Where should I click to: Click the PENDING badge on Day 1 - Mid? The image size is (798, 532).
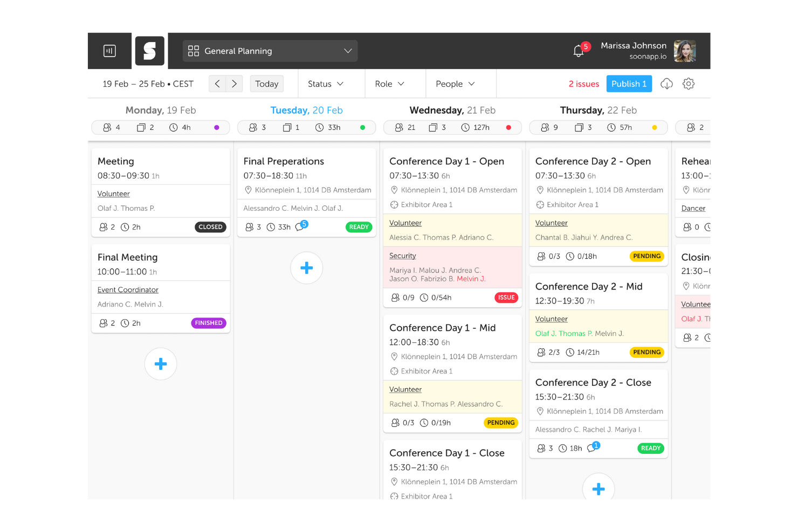501,423
